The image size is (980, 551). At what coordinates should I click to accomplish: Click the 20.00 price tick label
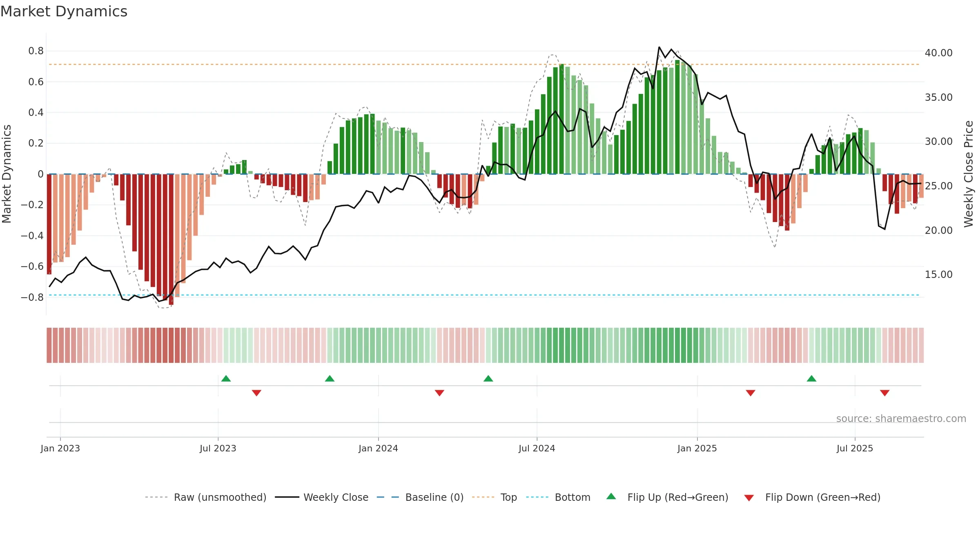pos(939,231)
